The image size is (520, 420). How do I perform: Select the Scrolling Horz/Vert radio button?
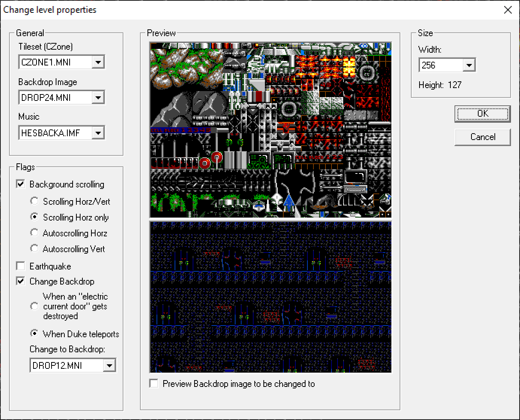[34, 201]
